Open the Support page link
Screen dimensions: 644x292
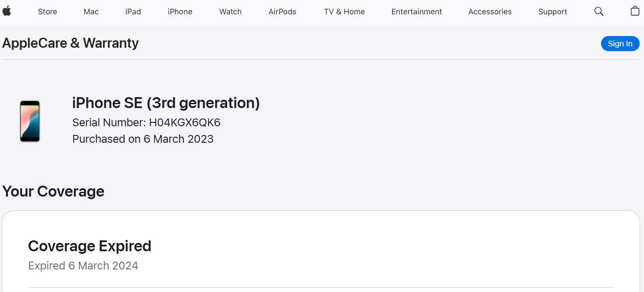pos(552,12)
